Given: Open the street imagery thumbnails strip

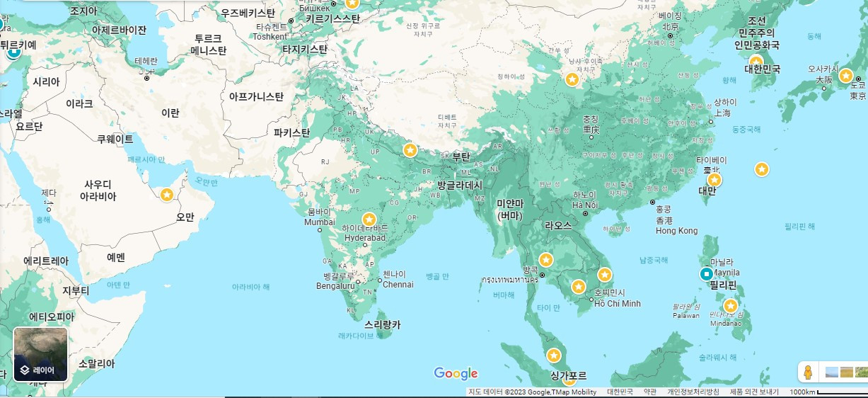Looking at the screenshot, I should pos(846,372).
